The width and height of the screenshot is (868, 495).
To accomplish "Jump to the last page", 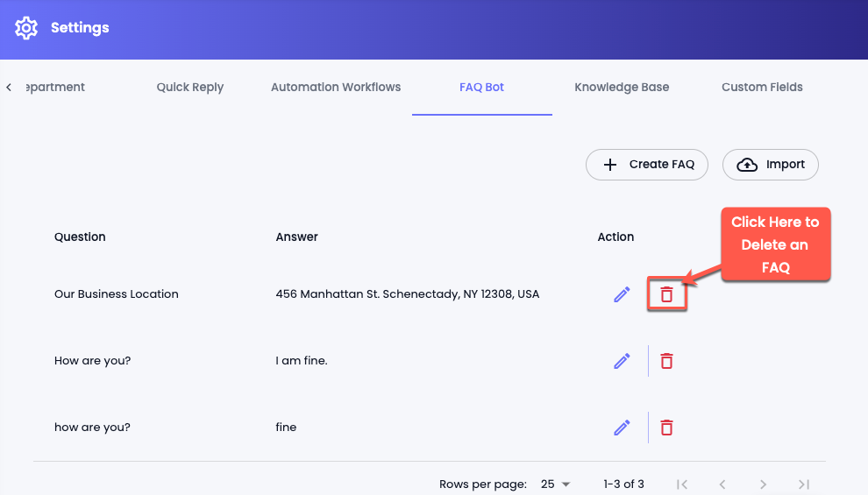I will point(804,484).
